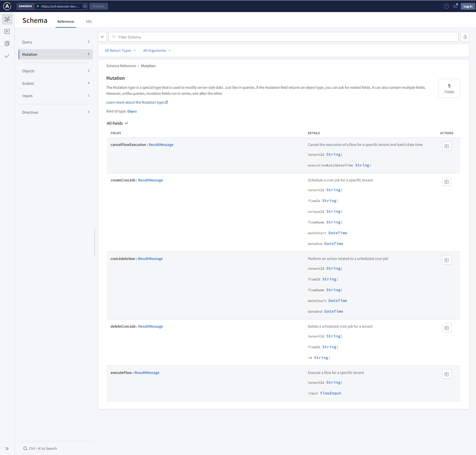Select Mutation in schema sidebar
The image size is (476, 455).
point(56,54)
